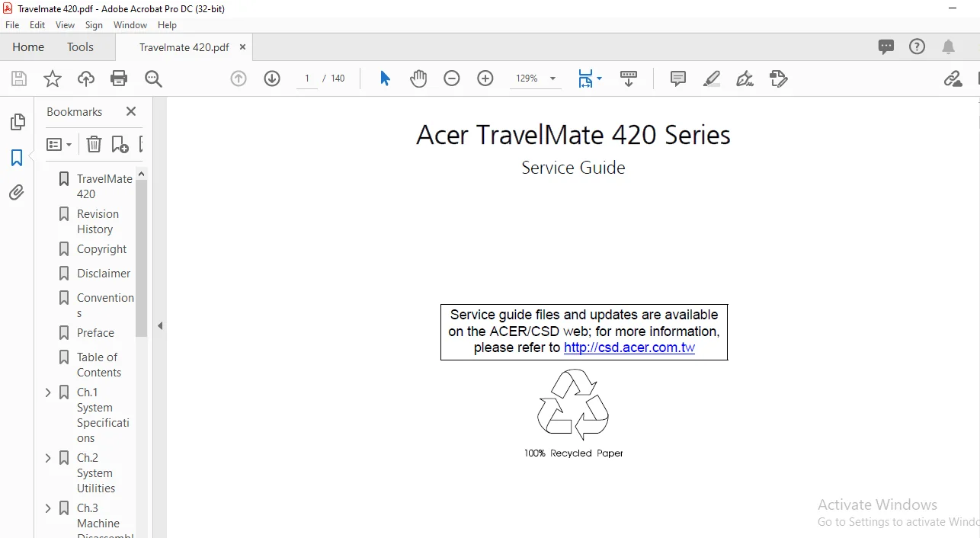Switch to the Tools tab
Image resolution: width=980 pixels, height=538 pixels.
[80, 47]
